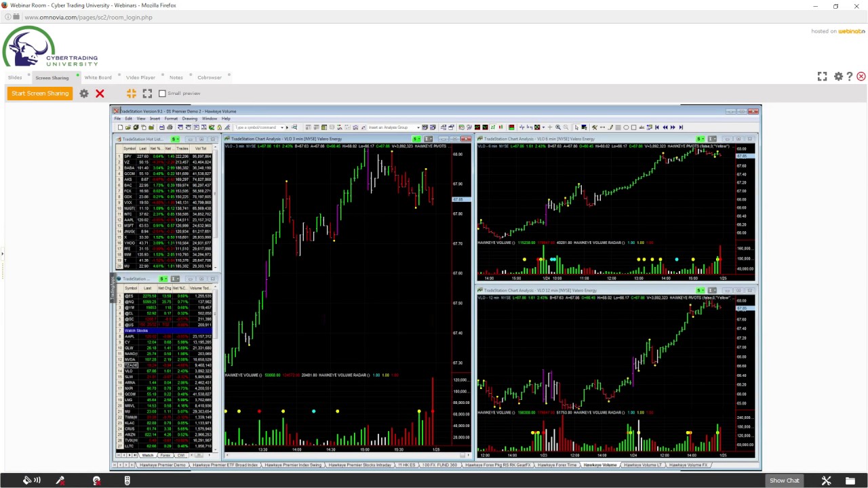
Task: Open TradeStation Format menu
Action: coord(171,119)
